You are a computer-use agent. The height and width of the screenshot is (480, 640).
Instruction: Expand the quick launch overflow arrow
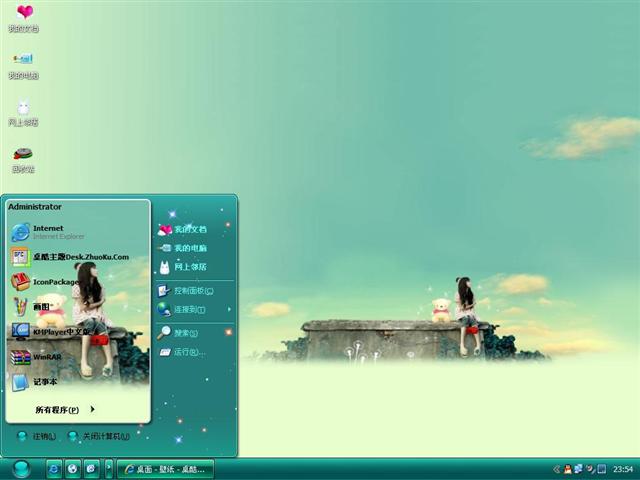109,469
